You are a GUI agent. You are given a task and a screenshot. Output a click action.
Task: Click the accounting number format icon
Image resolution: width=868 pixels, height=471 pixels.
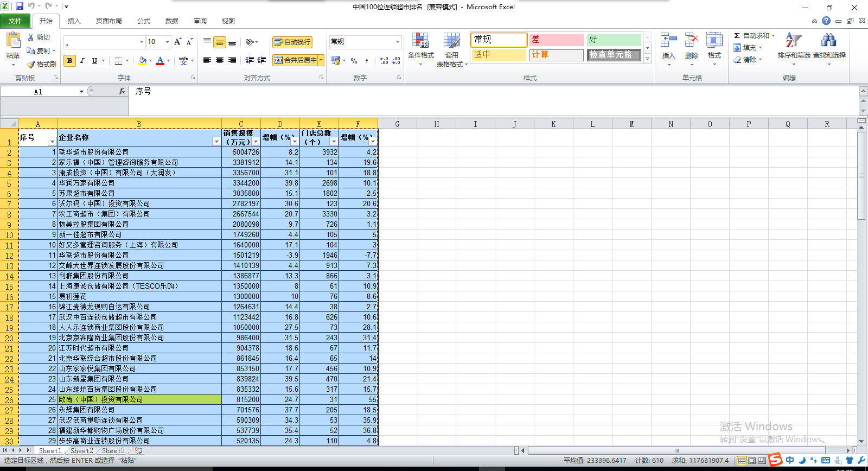pos(336,60)
